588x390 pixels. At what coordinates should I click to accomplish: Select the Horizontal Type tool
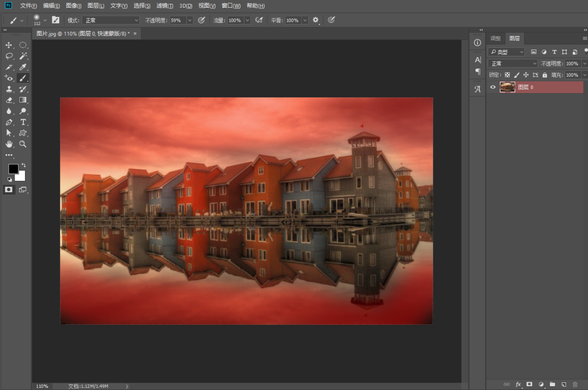point(23,122)
